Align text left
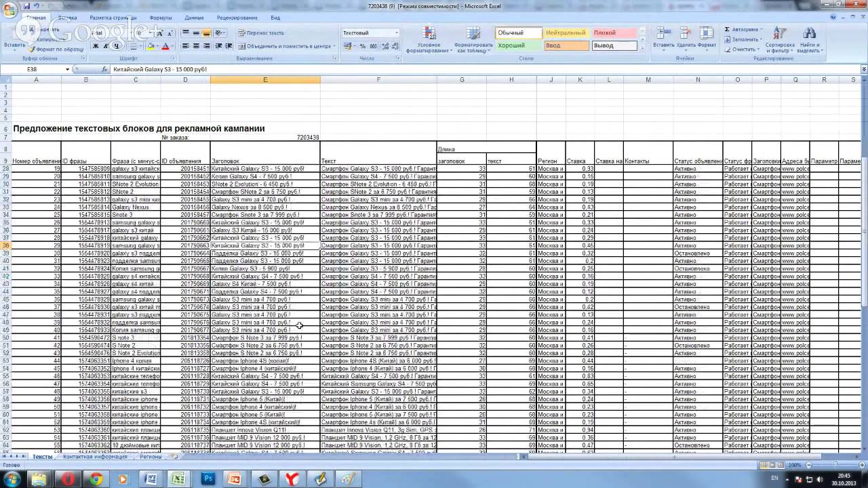Image resolution: width=868 pixels, height=488 pixels. pos(186,46)
